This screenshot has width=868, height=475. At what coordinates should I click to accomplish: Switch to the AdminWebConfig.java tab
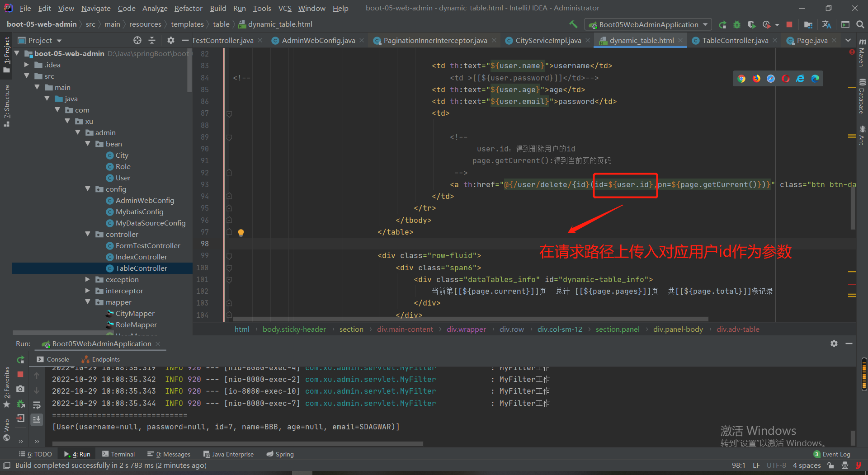click(x=318, y=40)
